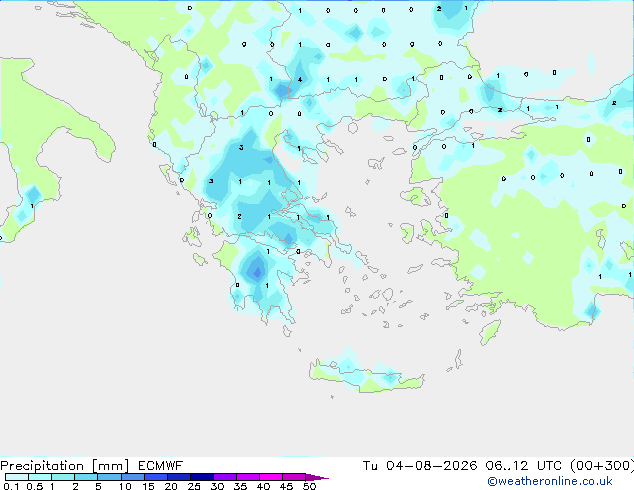Click the over-50 arrow at legend end

point(317,478)
